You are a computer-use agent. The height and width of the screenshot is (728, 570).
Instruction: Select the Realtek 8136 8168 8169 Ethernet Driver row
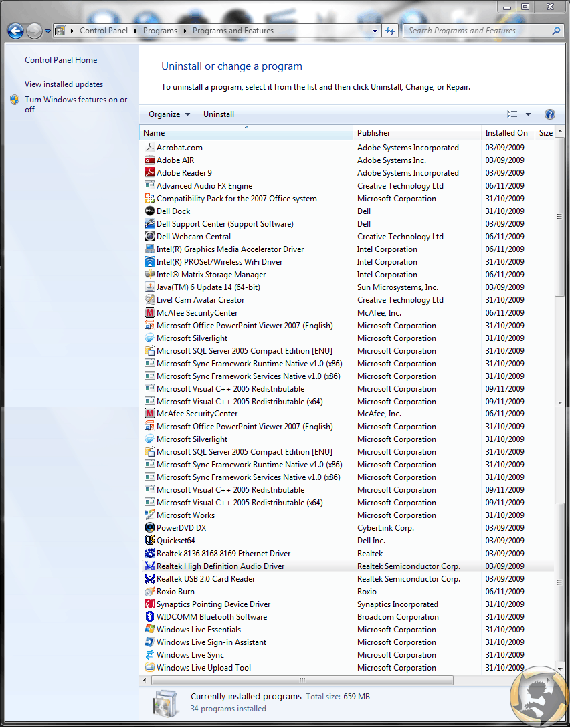pyautogui.click(x=347, y=554)
